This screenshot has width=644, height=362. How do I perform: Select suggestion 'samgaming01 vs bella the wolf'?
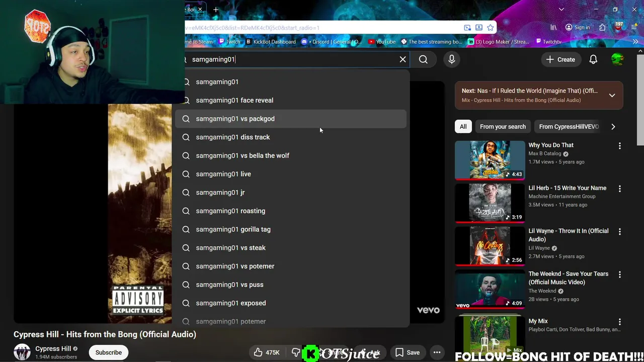291,155
